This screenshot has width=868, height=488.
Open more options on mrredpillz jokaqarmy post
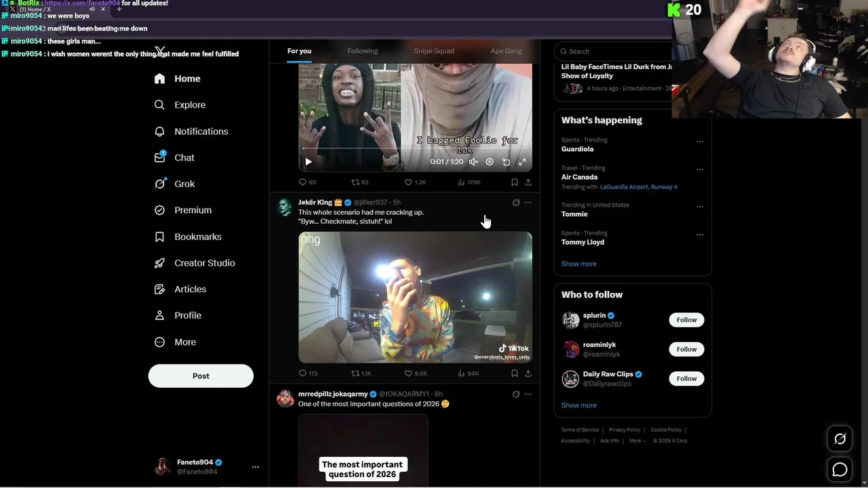point(528,394)
